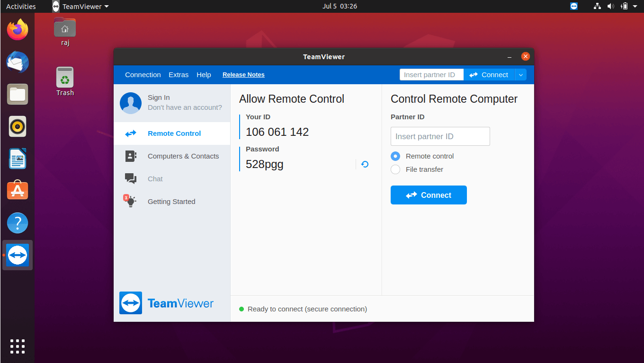644x363 pixels.
Task: Expand the toolbar Connect dropdown arrow
Action: [520, 75]
